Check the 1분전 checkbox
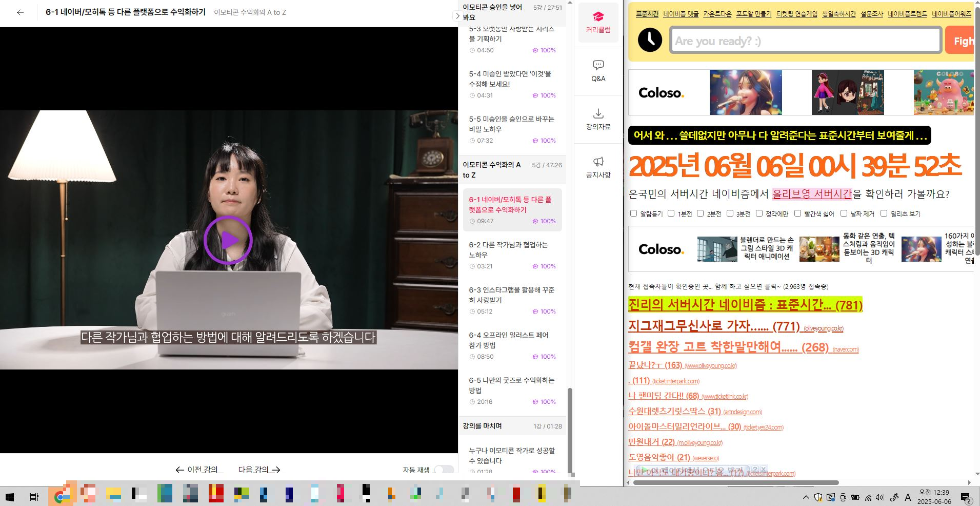 [x=671, y=213]
